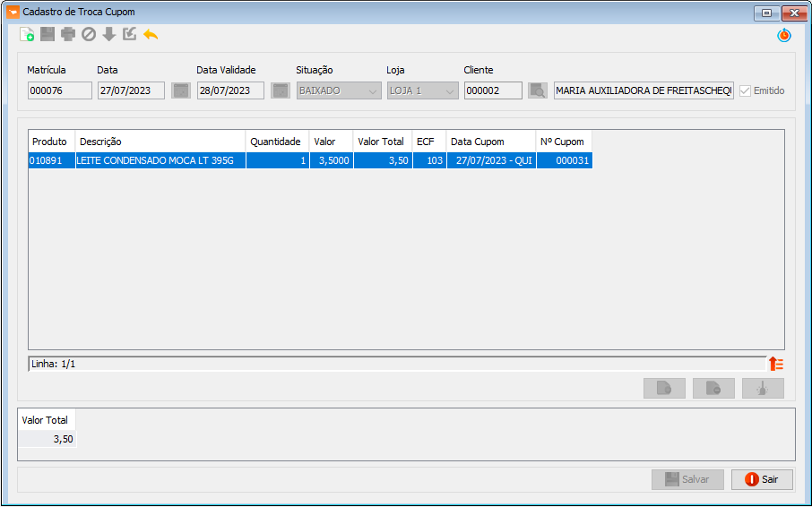Screen dimensions: 812x507
Task: Open the Situação dropdown showing BAIXADO
Action: click(339, 90)
